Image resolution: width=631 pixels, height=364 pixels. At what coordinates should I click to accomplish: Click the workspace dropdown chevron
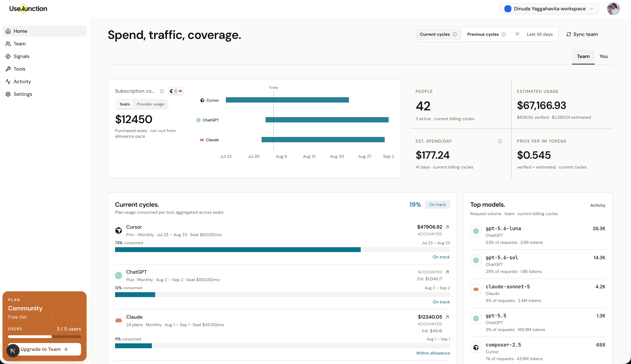(591, 9)
